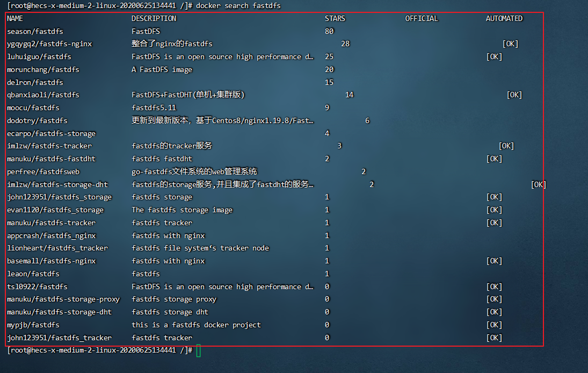Image resolution: width=588 pixels, height=373 pixels.
Task: Click description 'fastdfs5.11'
Action: (154, 107)
